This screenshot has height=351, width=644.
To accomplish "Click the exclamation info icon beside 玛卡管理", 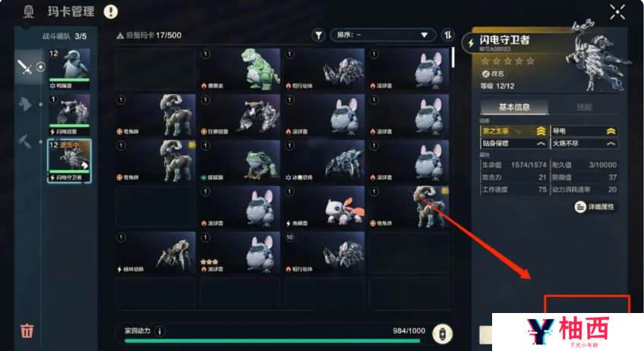I will click(110, 11).
